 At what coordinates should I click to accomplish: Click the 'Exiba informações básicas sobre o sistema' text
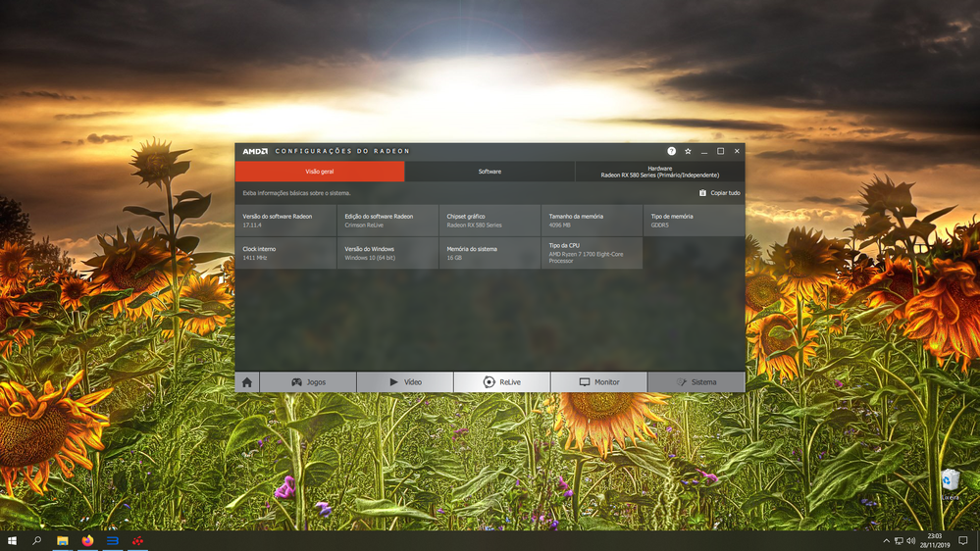coord(296,193)
